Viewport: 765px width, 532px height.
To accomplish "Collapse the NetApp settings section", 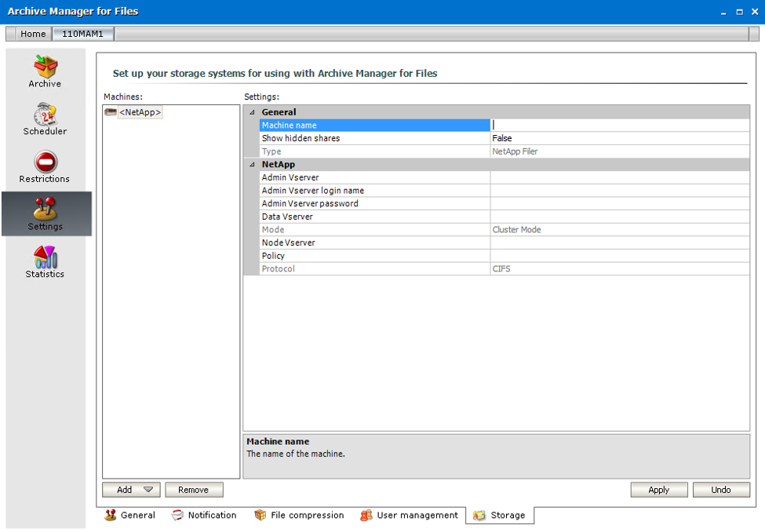I will pos(251,164).
